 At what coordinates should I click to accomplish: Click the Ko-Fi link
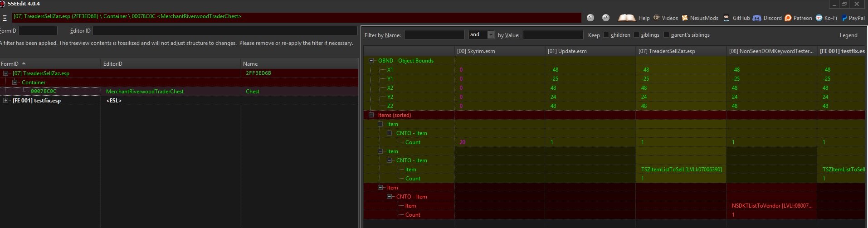pos(830,18)
